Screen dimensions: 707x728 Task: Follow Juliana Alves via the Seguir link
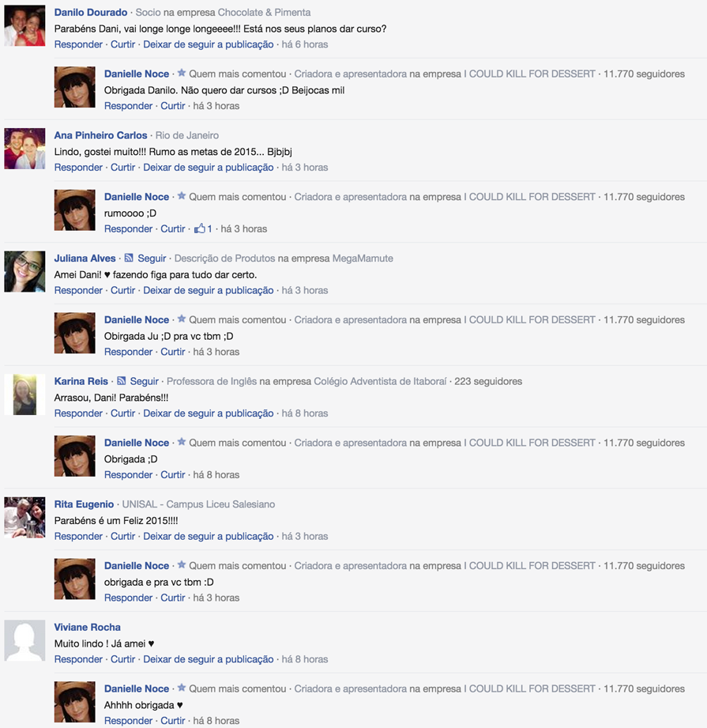[x=152, y=258]
